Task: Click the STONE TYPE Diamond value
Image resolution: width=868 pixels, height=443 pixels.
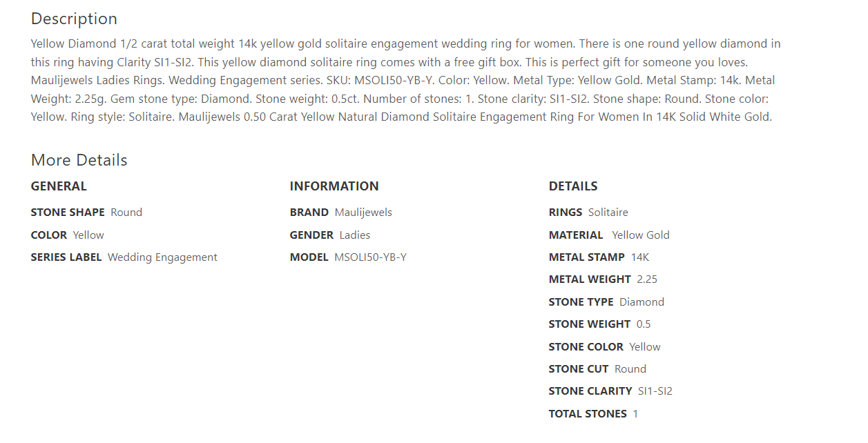Action: click(x=642, y=302)
